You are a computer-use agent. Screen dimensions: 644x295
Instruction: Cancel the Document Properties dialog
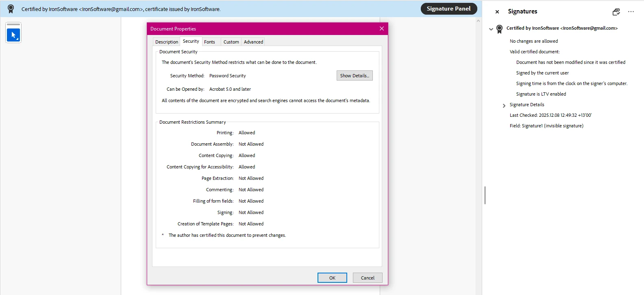point(367,278)
